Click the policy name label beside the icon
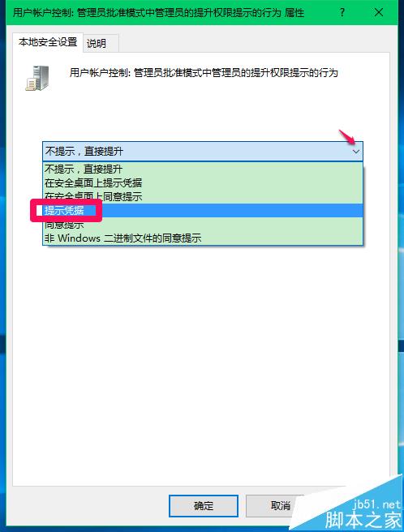Screen dimensions: 404x532 click(x=204, y=73)
